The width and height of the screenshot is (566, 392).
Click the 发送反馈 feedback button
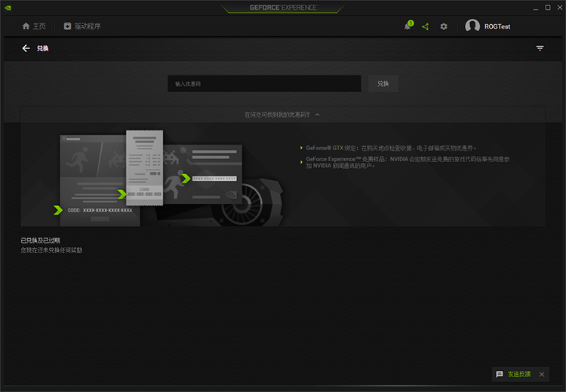513,374
